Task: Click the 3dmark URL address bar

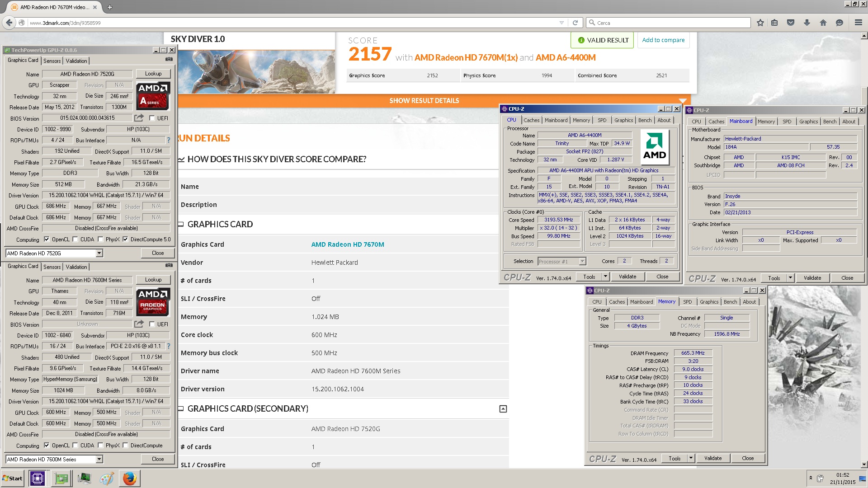Action: click(289, 23)
